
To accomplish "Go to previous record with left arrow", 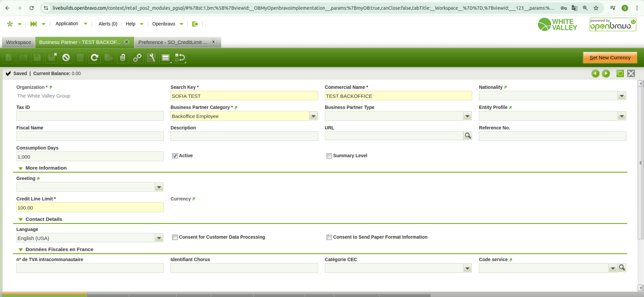I will pos(595,73).
